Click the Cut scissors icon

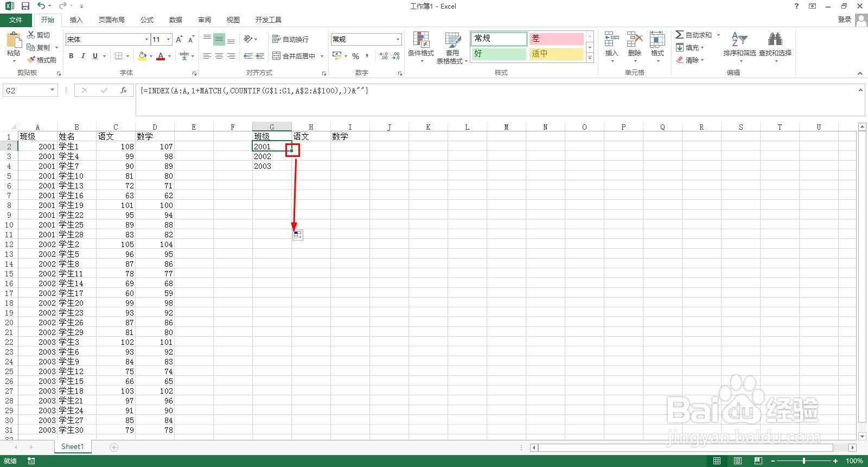click(31, 35)
